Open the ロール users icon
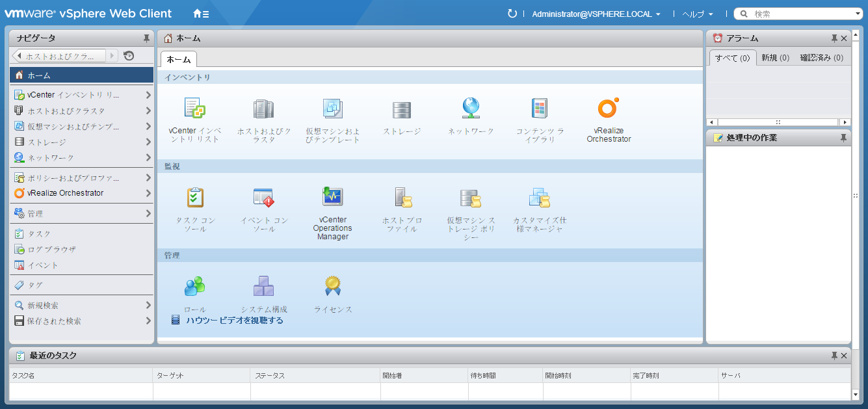 pyautogui.click(x=194, y=285)
